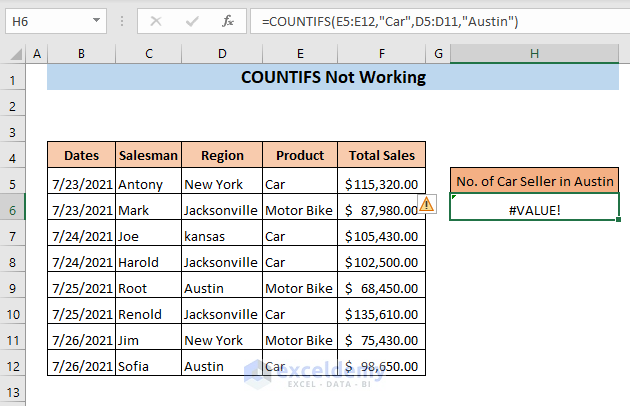Click the COUNTIFS Not Working title cell
Viewport: 630px width, 406px height.
(x=334, y=77)
